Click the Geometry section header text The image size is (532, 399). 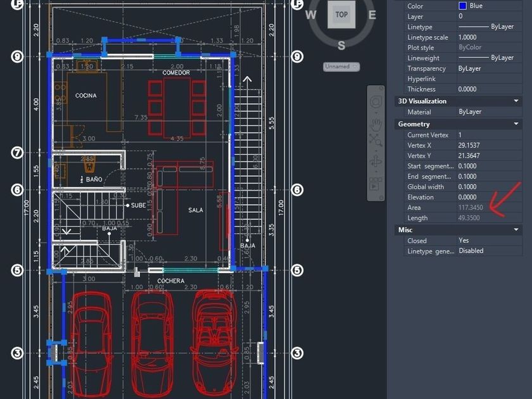pyautogui.click(x=414, y=124)
